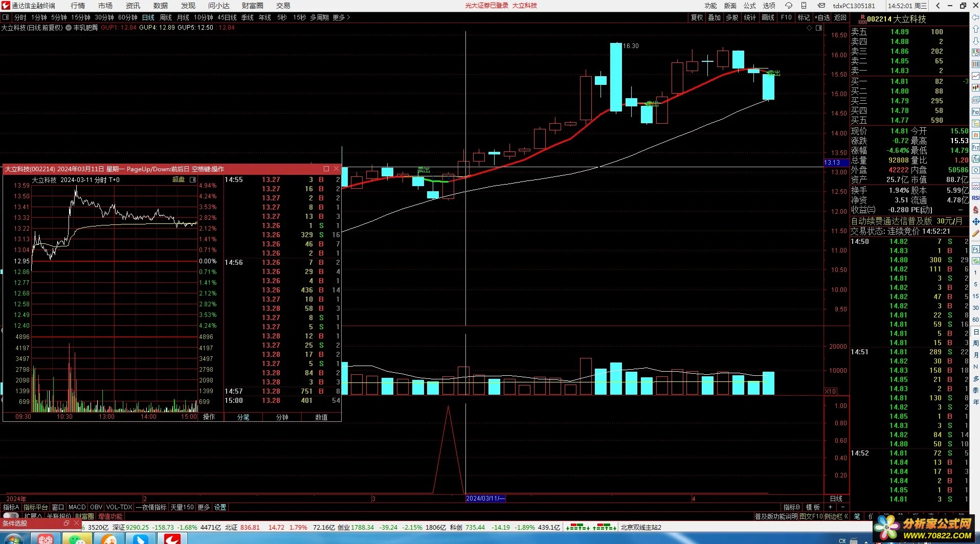
Task: Select the 60分钟 period tab
Action: coord(128,17)
